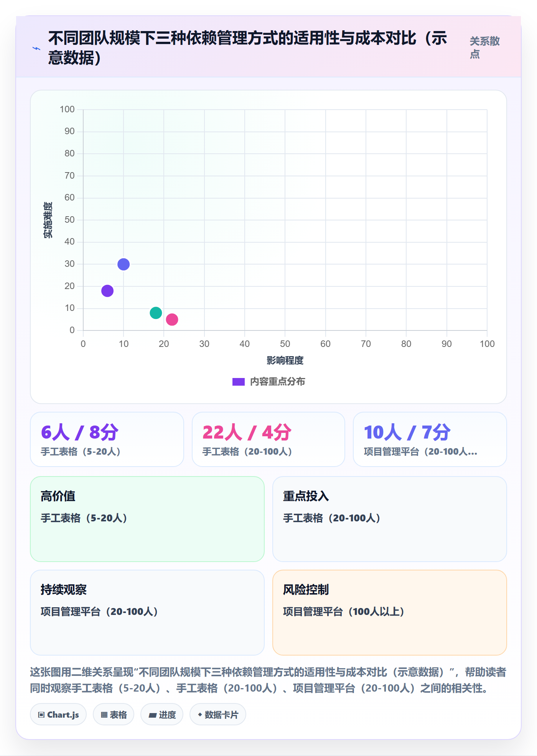The height and width of the screenshot is (756, 537).
Task: Select the 持续观察 quadrant card
Action: coord(147,613)
